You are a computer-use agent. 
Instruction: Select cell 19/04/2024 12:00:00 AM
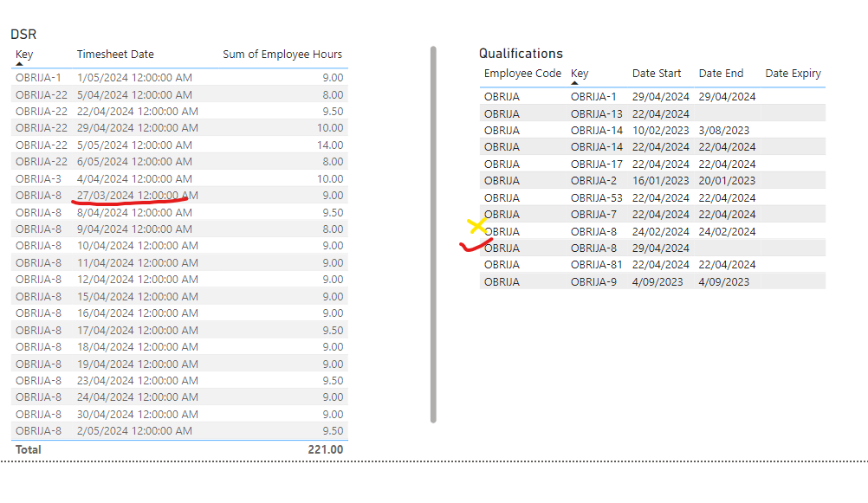point(137,364)
